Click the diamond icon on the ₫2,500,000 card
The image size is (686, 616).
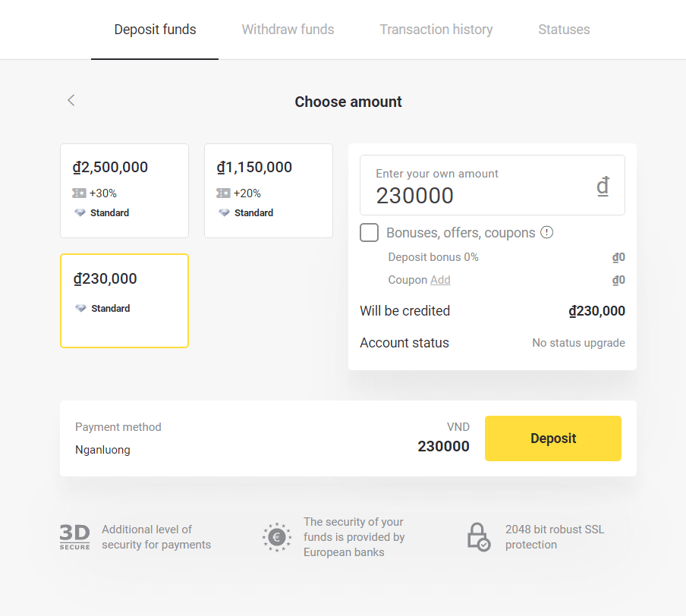[x=79, y=212]
